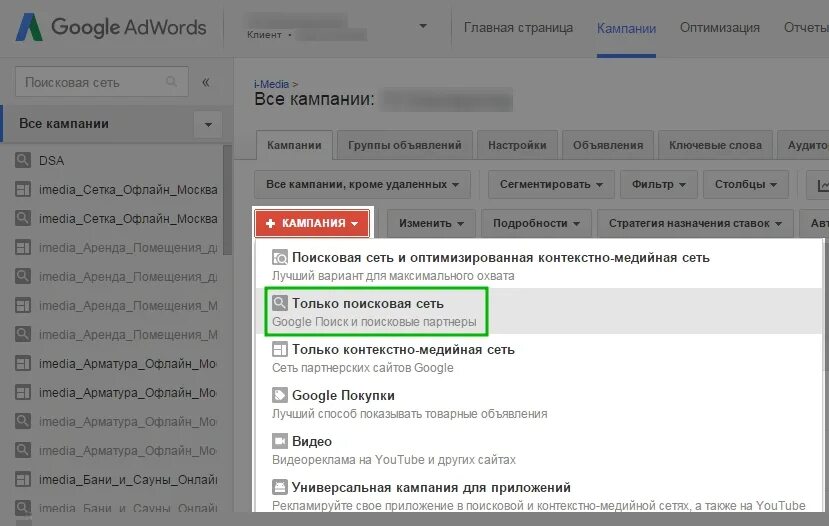Open display-type imedia_Аренда_Помещения_М campaign
The image size is (829, 526).
tap(128, 306)
